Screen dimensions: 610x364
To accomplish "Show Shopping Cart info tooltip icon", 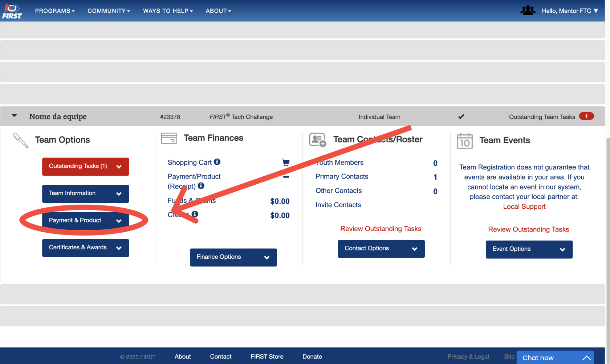I will [217, 162].
